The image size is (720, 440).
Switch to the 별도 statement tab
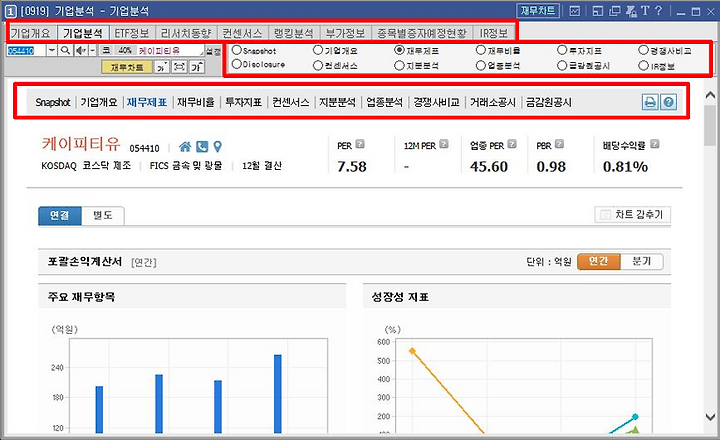pos(102,215)
